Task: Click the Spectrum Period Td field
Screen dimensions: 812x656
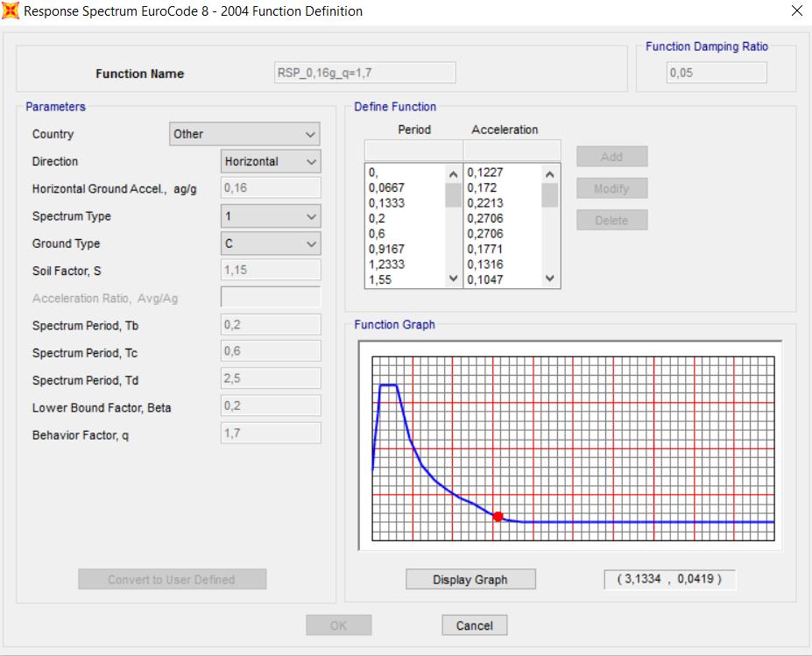Action: [x=271, y=378]
